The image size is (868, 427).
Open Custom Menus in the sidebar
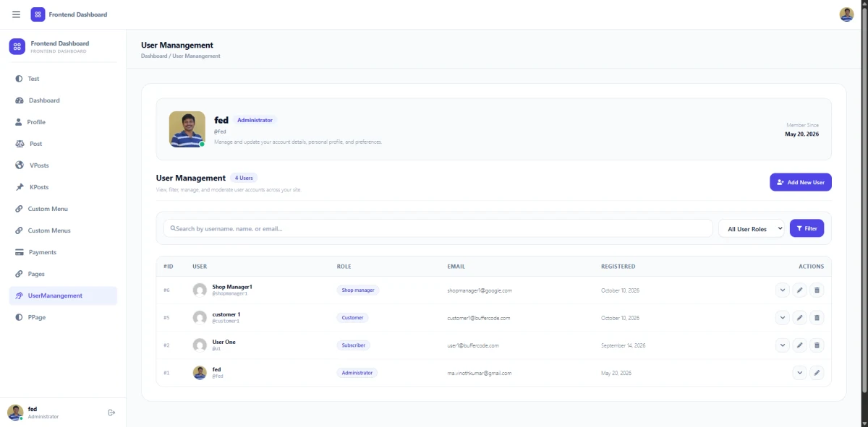point(63,230)
